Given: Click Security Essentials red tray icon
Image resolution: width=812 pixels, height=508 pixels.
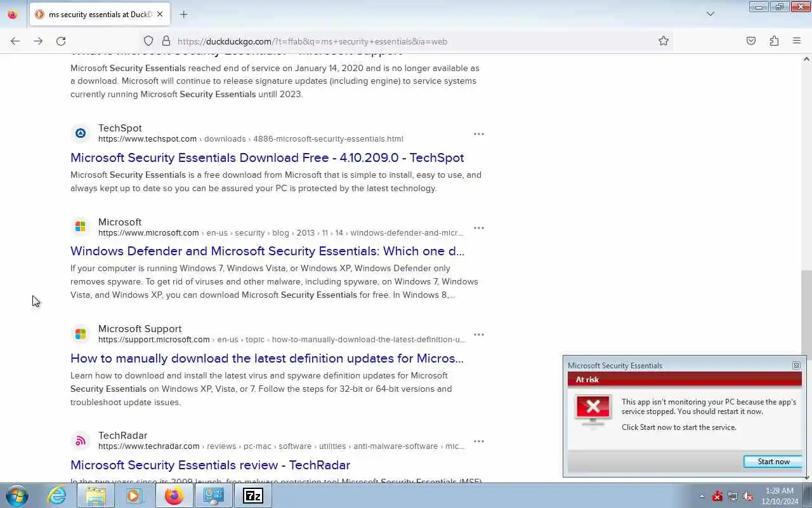Looking at the screenshot, I should 717,496.
